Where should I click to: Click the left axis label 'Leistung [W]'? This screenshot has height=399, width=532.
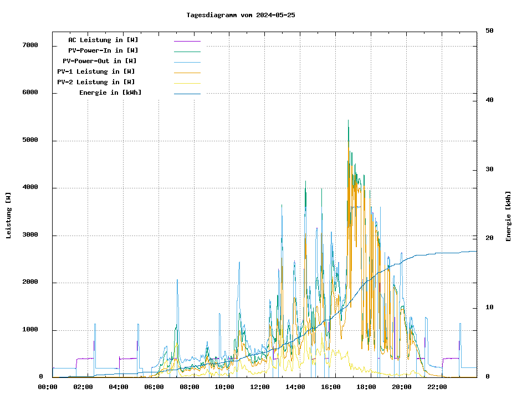coord(8,216)
